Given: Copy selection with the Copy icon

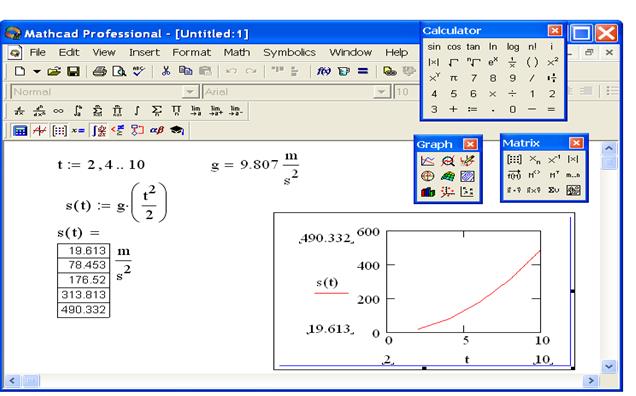Looking at the screenshot, I should [x=185, y=71].
